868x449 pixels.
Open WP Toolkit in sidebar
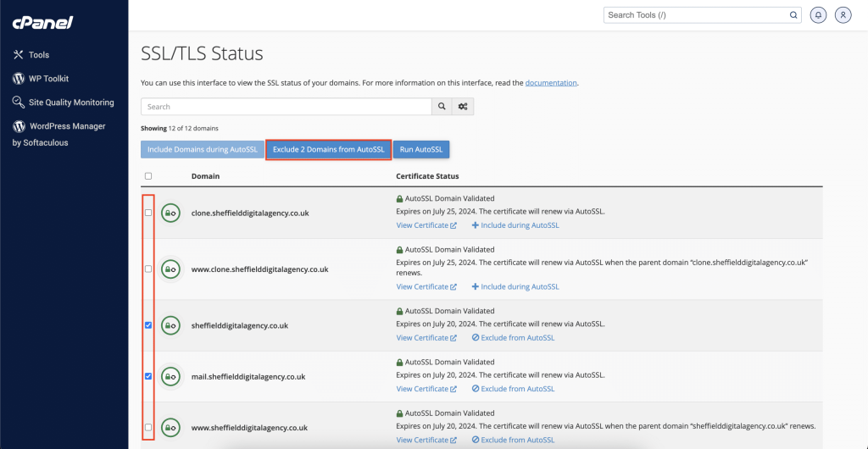[x=48, y=79]
